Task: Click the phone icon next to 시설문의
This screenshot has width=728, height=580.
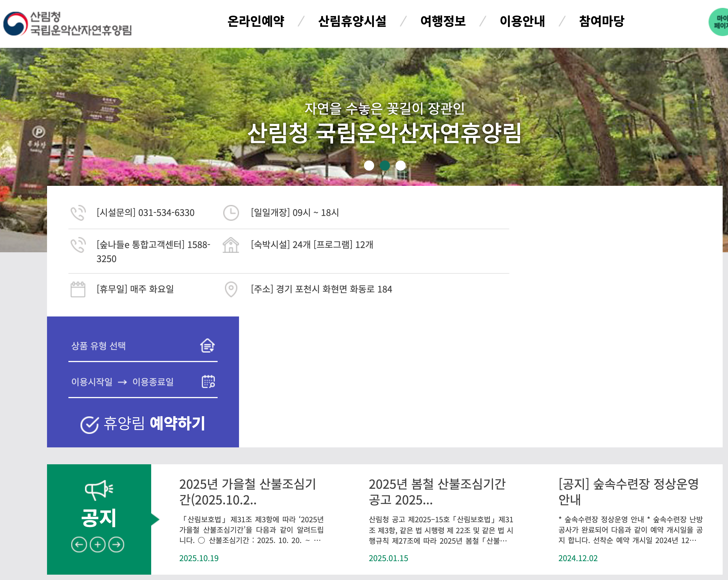Action: coord(78,213)
